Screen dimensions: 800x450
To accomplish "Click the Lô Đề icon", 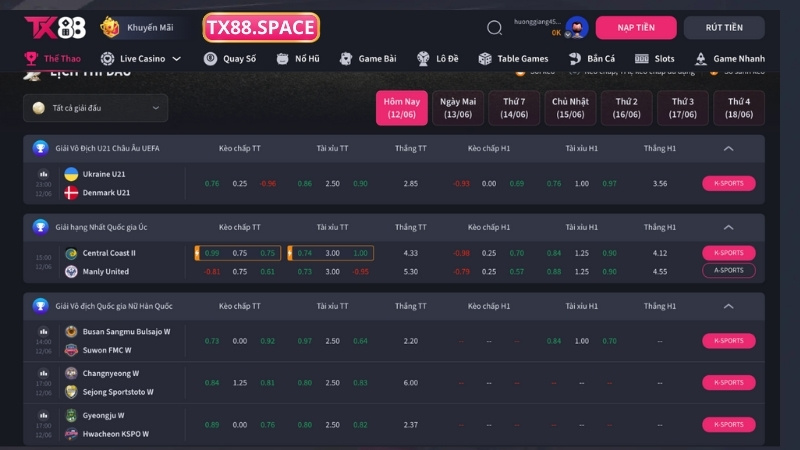I will point(423,59).
